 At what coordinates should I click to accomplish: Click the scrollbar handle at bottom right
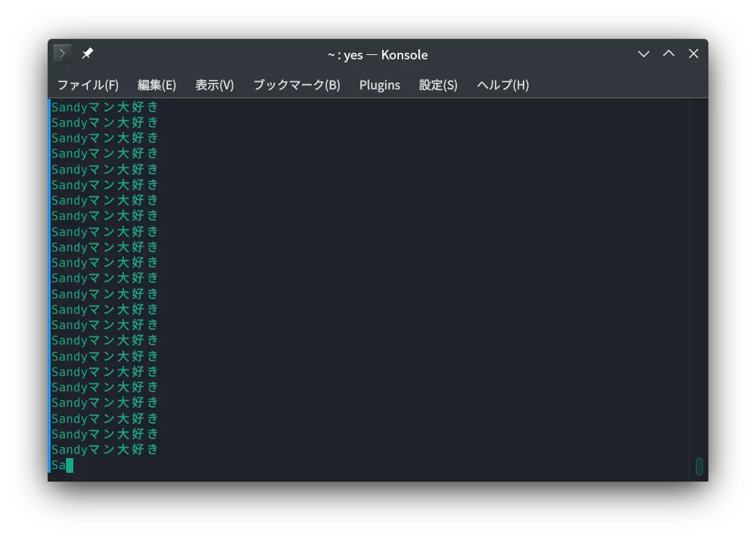coord(699,466)
